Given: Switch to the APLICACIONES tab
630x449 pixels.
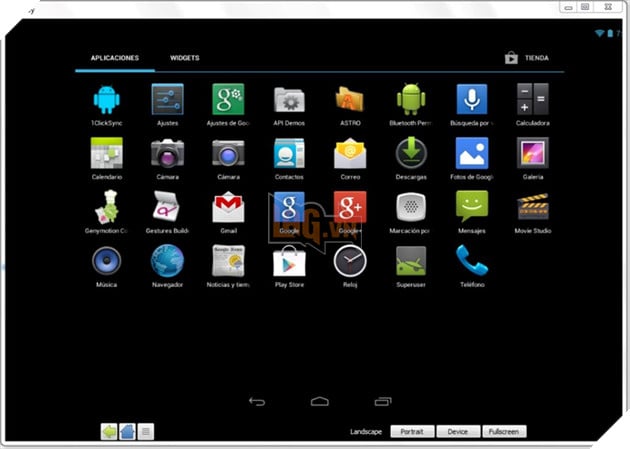Looking at the screenshot, I should [x=115, y=58].
